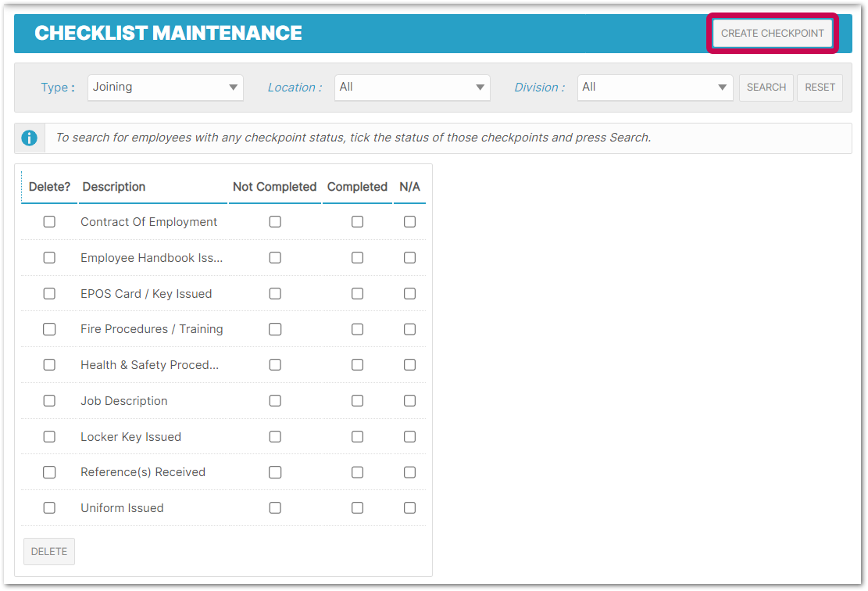The height and width of the screenshot is (591, 868).
Task: Select the Uniform Issued description text
Action: tap(123, 508)
